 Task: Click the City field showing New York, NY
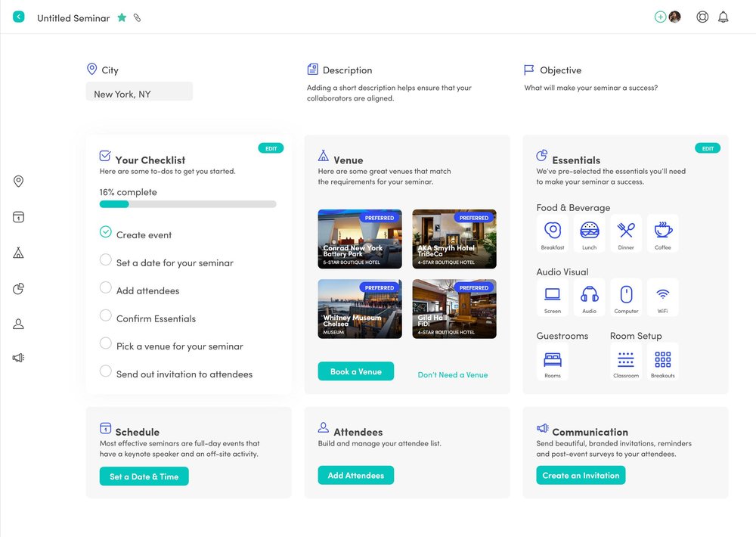tap(139, 92)
